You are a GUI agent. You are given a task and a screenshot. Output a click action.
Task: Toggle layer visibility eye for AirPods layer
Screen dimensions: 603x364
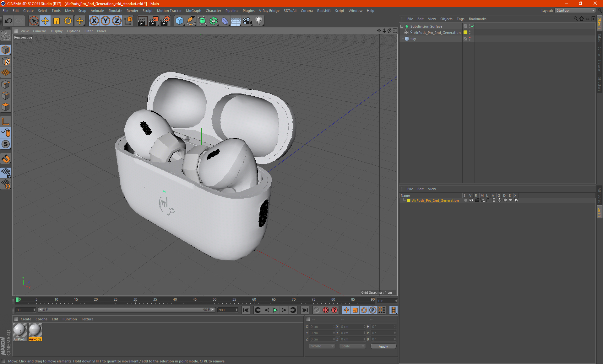[x=471, y=200]
